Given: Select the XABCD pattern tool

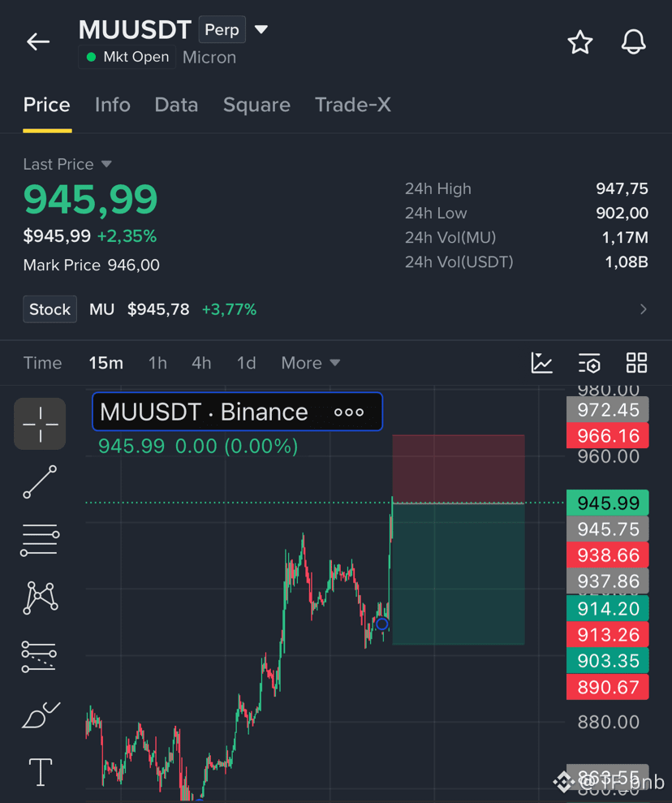Looking at the screenshot, I should [41, 598].
